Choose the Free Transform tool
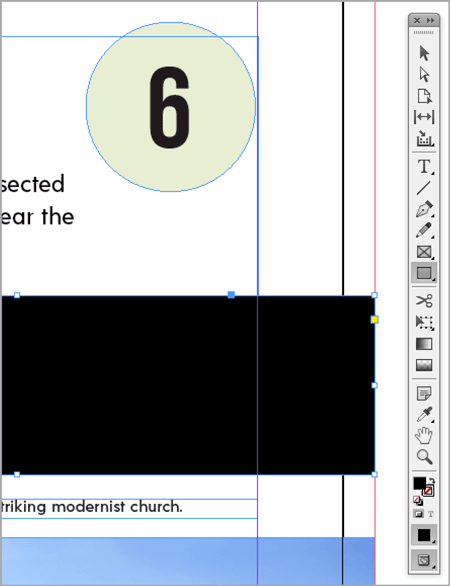 [424, 322]
